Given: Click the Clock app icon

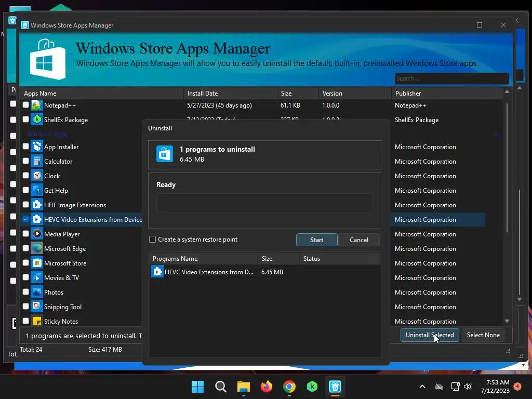Looking at the screenshot, I should pyautogui.click(x=37, y=176).
